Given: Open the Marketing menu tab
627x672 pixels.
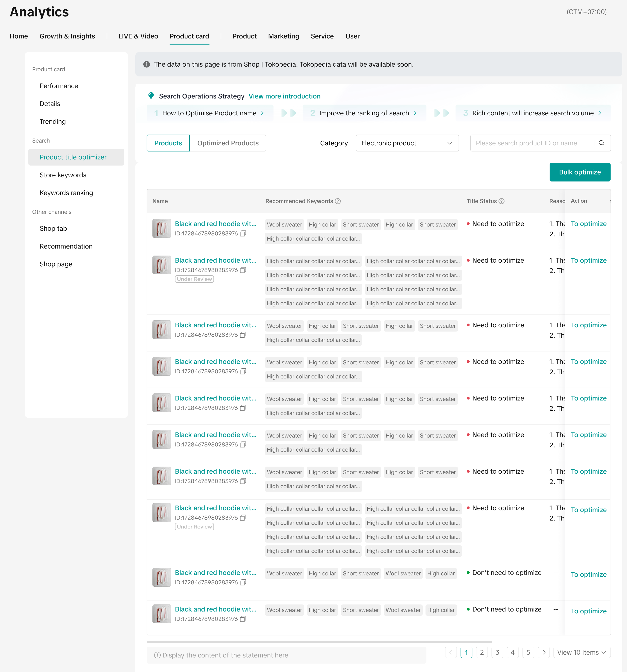Looking at the screenshot, I should tap(283, 36).
